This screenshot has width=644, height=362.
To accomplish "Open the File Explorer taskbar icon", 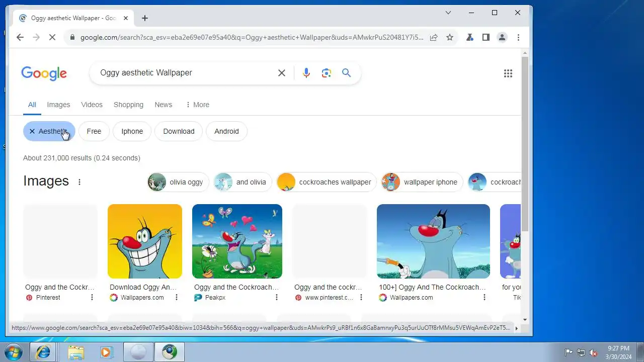I will (76, 352).
